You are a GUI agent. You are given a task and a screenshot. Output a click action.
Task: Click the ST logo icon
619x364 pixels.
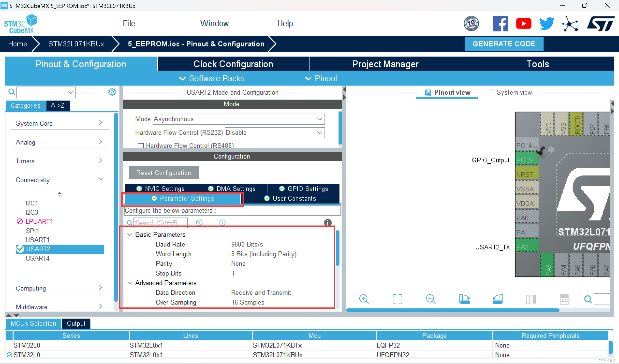click(600, 24)
